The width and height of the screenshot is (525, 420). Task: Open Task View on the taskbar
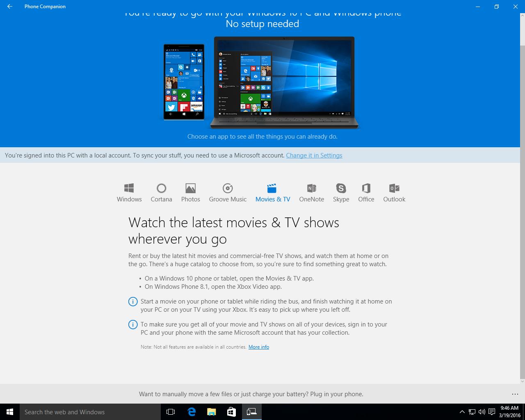[x=171, y=412]
